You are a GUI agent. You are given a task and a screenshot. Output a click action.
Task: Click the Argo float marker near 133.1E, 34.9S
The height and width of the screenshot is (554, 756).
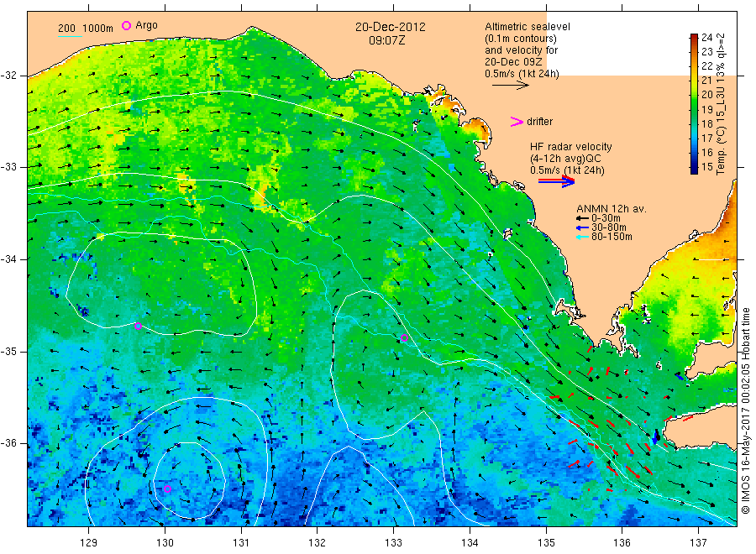(405, 337)
